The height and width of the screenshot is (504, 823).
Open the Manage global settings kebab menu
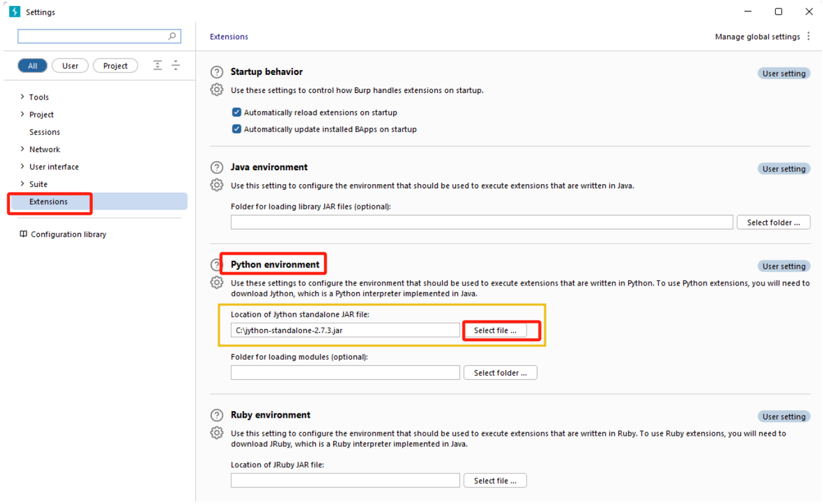coord(809,37)
